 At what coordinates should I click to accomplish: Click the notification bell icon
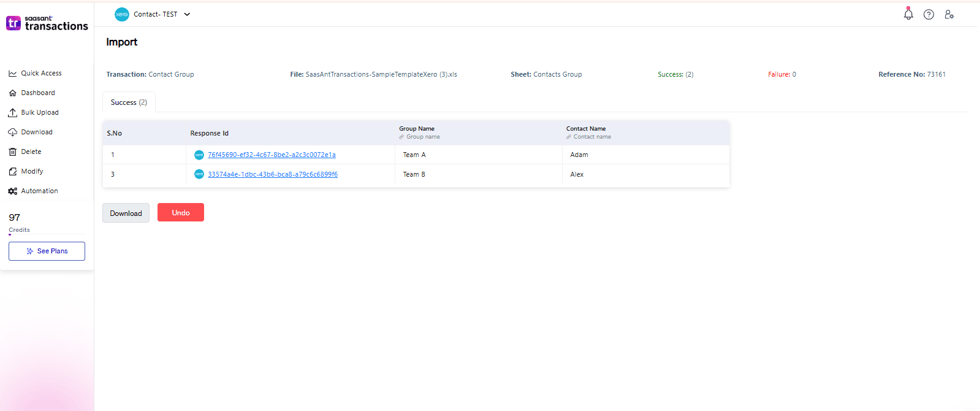tap(908, 14)
